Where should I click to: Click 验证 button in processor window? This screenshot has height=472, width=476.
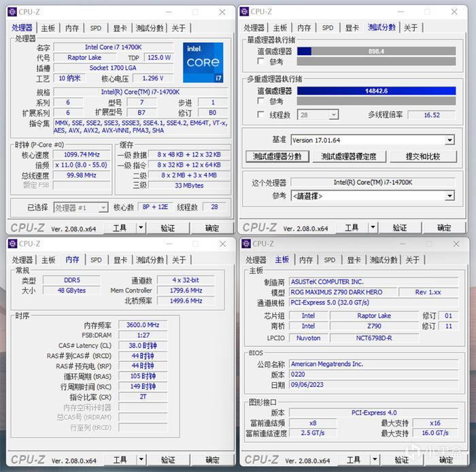click(168, 228)
